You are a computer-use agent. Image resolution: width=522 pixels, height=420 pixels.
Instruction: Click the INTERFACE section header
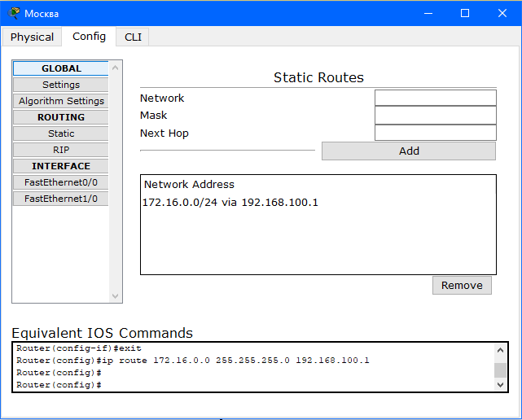point(61,166)
